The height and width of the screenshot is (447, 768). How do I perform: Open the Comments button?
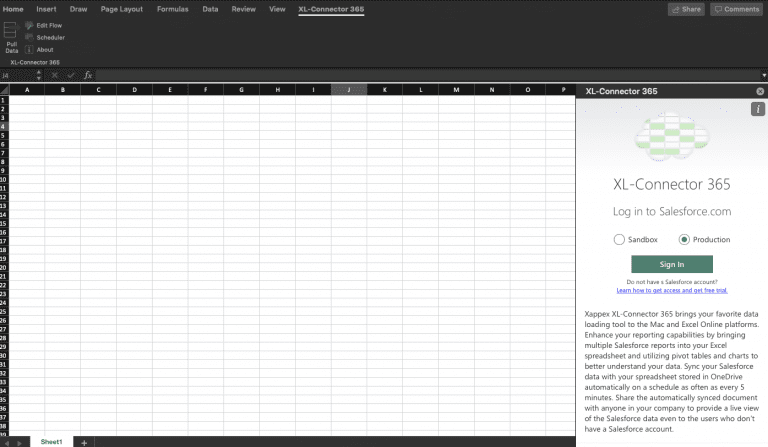[735, 9]
